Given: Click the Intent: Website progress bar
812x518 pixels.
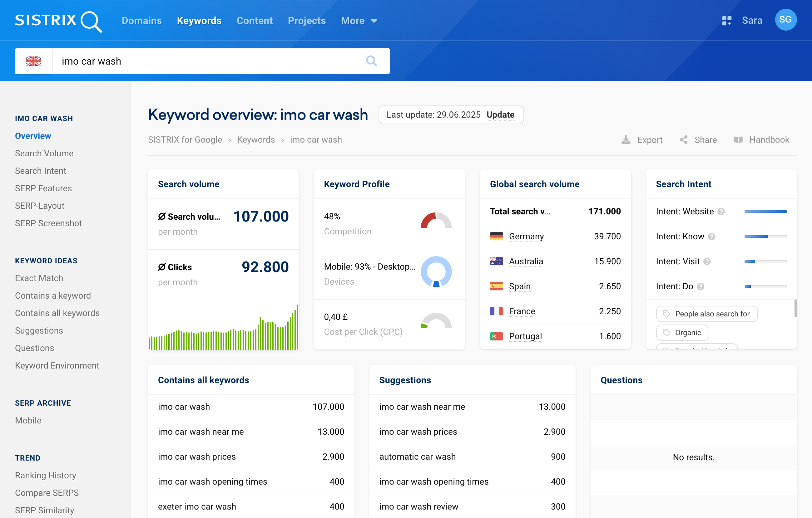Looking at the screenshot, I should click(x=766, y=211).
